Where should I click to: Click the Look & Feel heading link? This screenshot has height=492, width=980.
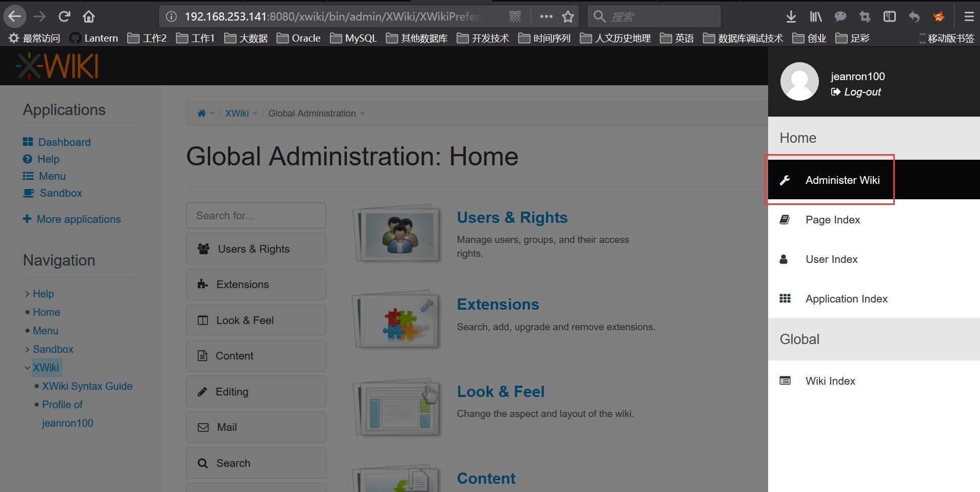(x=500, y=392)
